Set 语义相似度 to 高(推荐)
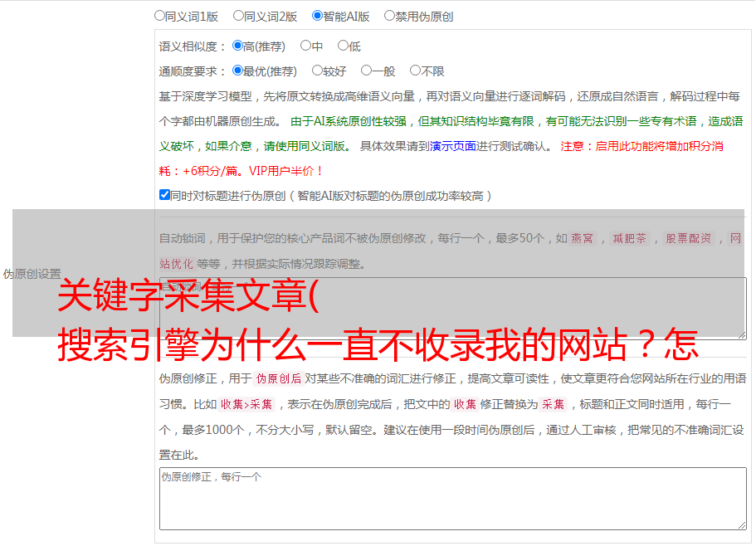The width and height of the screenshot is (756, 546). 238,46
